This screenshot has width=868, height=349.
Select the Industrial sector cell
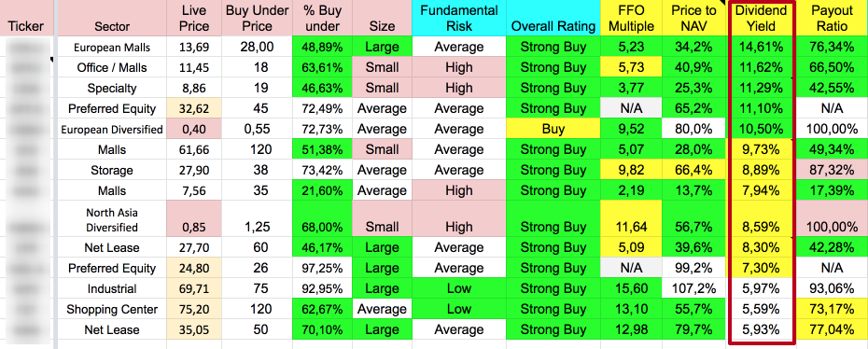(112, 288)
